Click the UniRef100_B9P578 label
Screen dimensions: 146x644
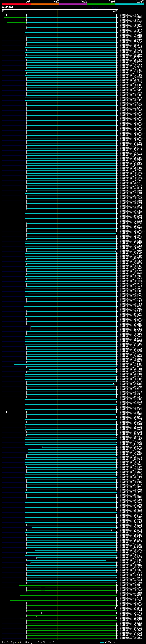[131, 63]
